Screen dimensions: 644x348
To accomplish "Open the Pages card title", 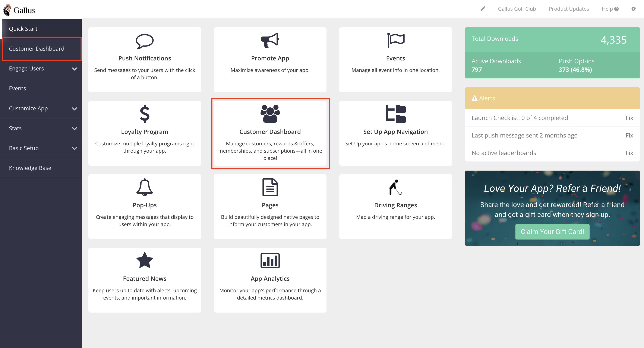I will (x=270, y=205).
